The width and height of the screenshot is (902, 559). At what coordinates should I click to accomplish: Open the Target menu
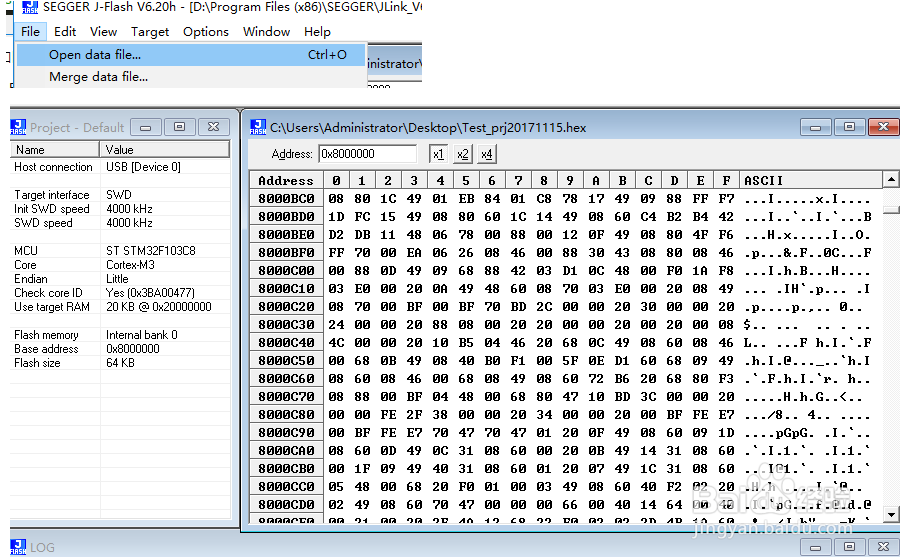[150, 32]
